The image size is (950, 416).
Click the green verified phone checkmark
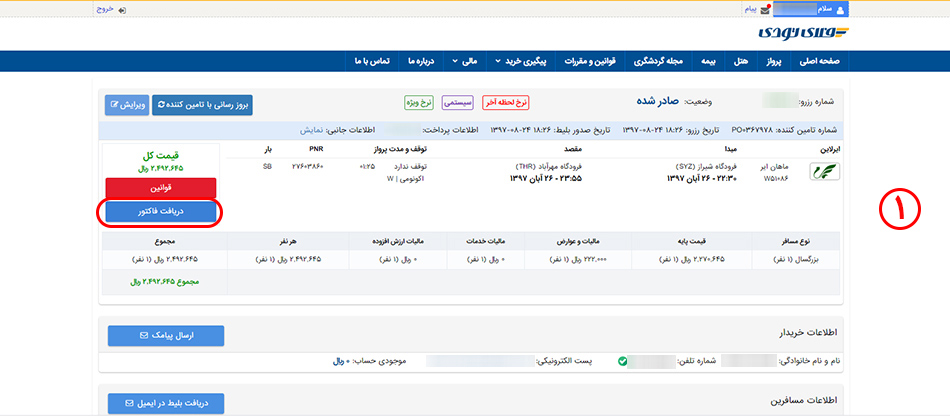pos(622,361)
